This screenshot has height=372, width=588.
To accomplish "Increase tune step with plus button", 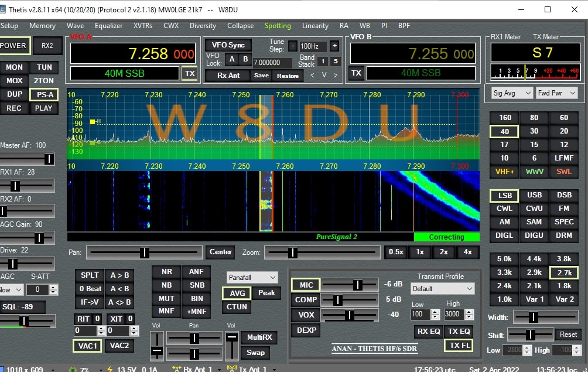I will click(334, 46).
